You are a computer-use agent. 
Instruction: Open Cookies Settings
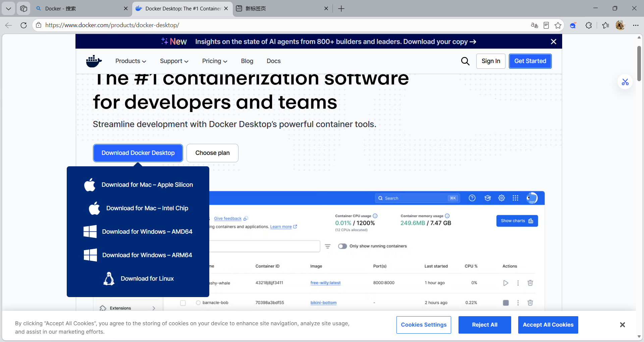[x=424, y=325]
